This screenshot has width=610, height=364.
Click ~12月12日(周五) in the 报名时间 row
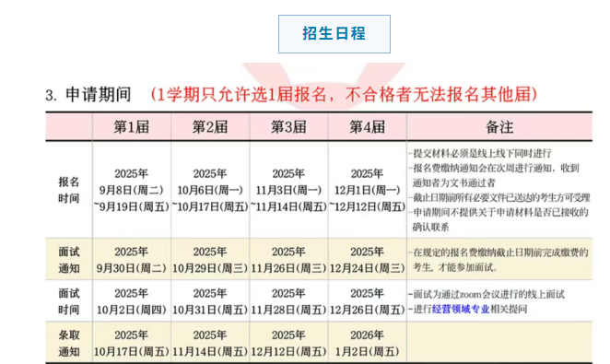point(368,207)
